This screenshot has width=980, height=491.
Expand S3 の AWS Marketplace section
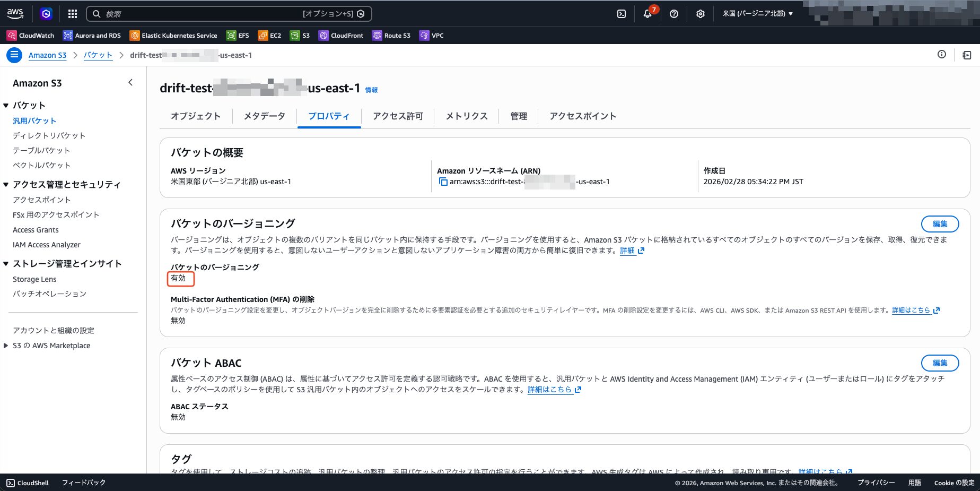(x=6, y=346)
